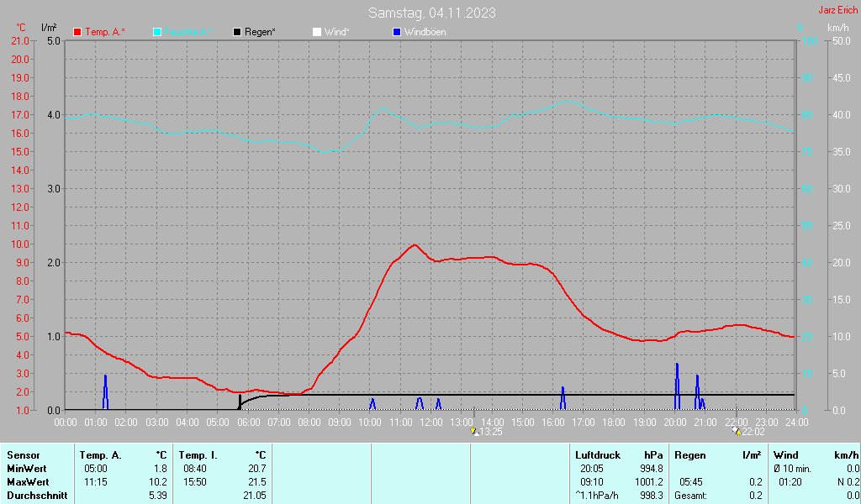Click the blue Windböen legend square
The image size is (861, 504).
397,32
